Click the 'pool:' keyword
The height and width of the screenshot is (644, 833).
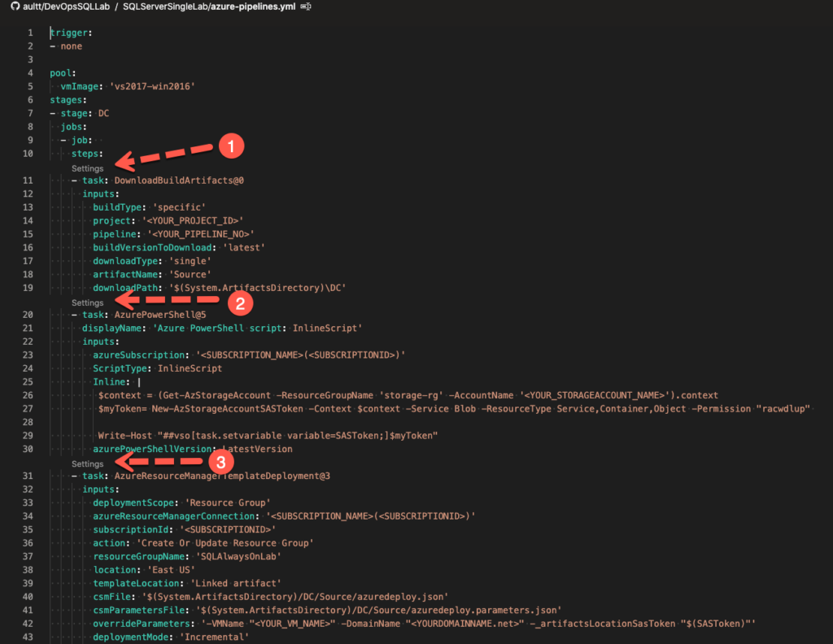pos(63,72)
